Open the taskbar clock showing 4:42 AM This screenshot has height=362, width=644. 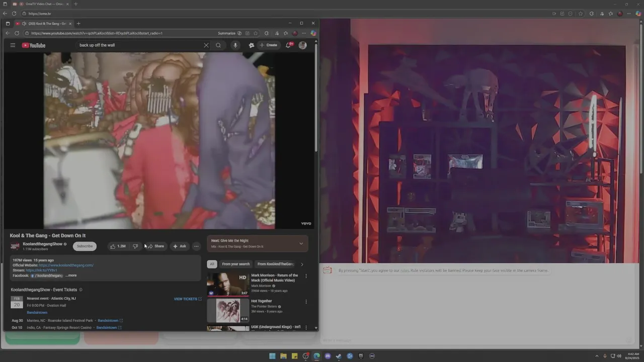tap(631, 356)
